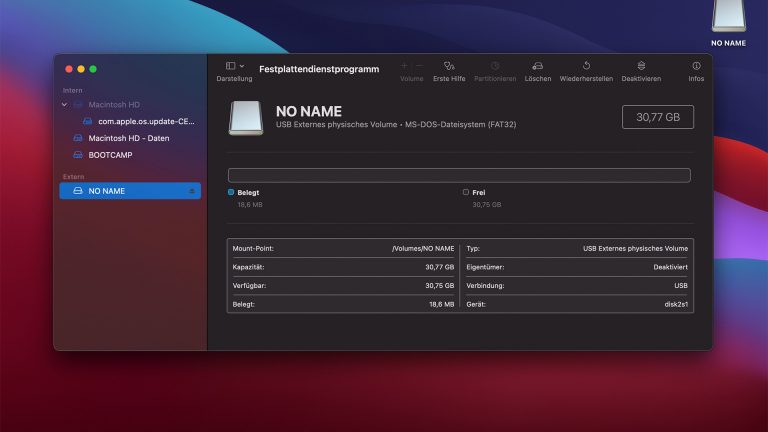Run Erste Hilfe on the volume
The height and width of the screenshot is (432, 768).
pyautogui.click(x=449, y=66)
